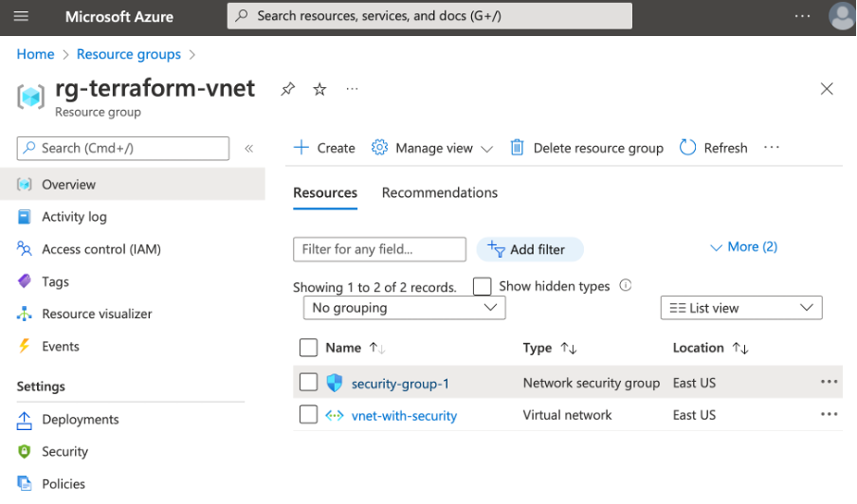The width and height of the screenshot is (857, 504).
Task: Click the "Network security group" type cell
Action: (x=592, y=383)
